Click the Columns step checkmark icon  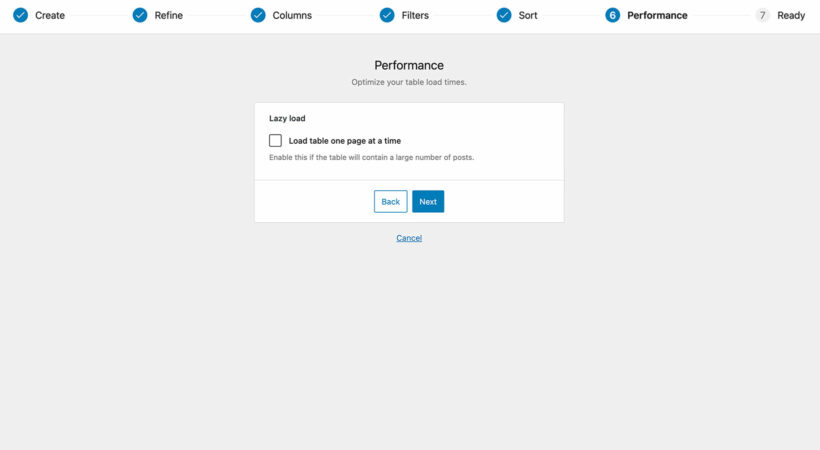(258, 15)
